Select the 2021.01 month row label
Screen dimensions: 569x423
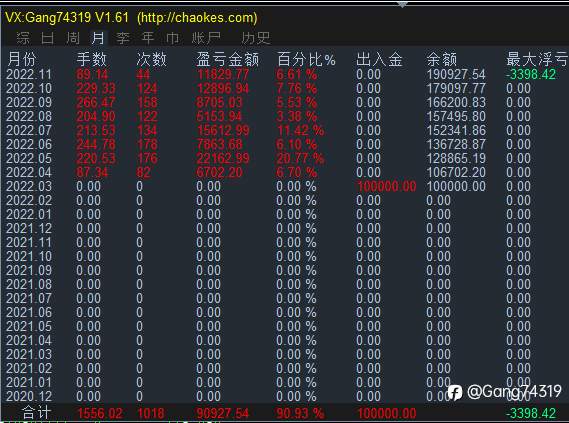tap(29, 382)
